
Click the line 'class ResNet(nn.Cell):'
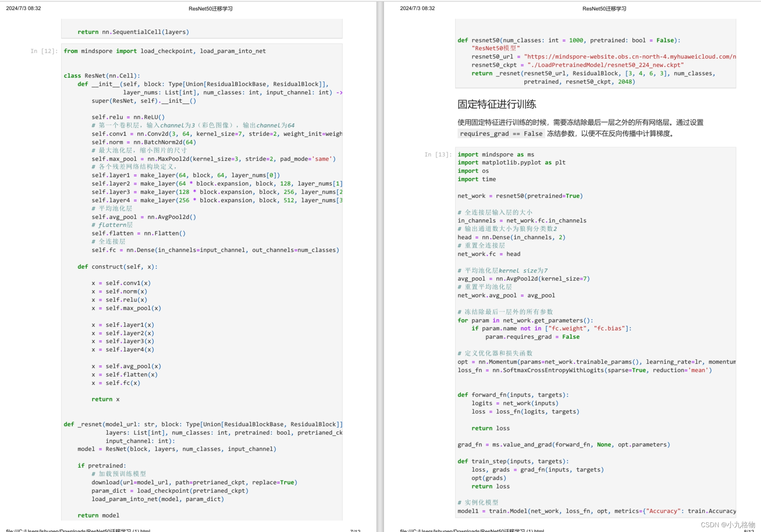(102, 76)
